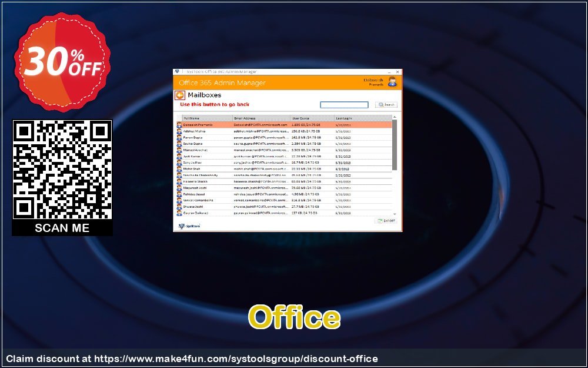Click the quota value 137 KB /24.75 GB
Image resolution: width=588 pixels, height=368 pixels.
[x=305, y=213]
